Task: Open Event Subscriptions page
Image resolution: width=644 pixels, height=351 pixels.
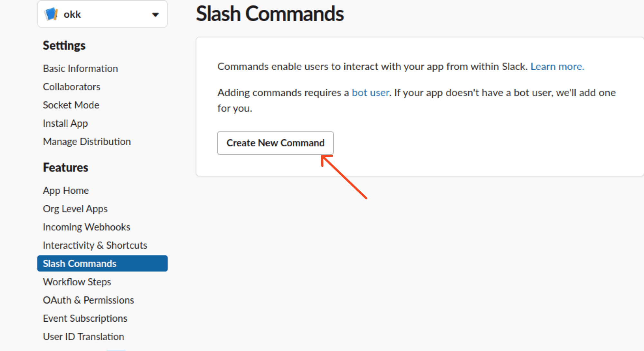Action: point(85,318)
